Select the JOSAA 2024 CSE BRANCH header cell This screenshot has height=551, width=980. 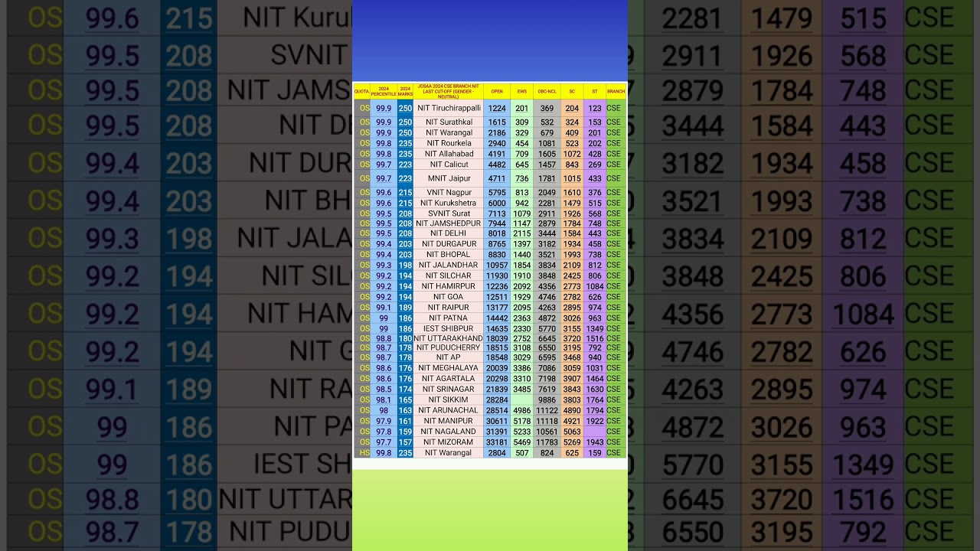coord(449,91)
